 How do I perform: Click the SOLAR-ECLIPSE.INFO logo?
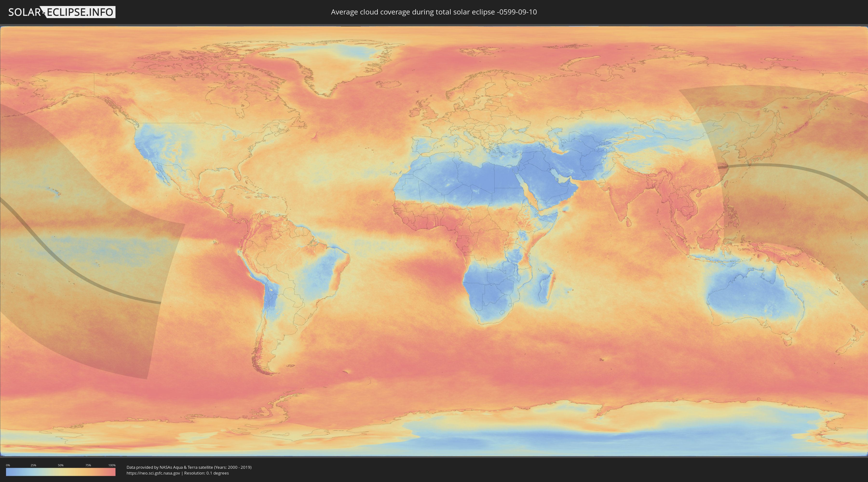62,12
